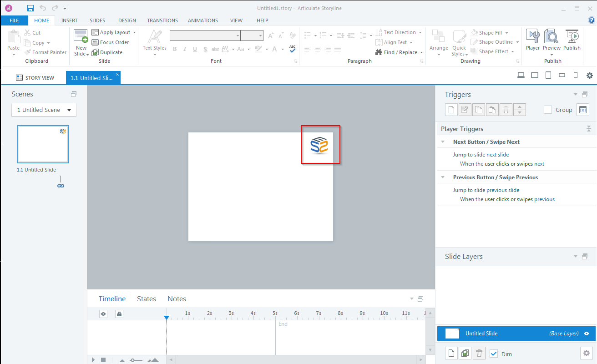Uncheck the Dim checkbox
The image size is (597, 364).
[493, 354]
